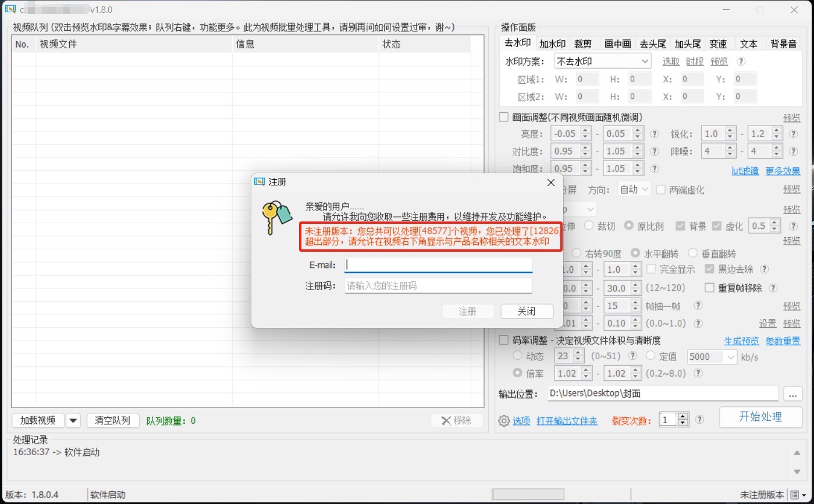Click the help icon beside 黑边去除

point(765,269)
